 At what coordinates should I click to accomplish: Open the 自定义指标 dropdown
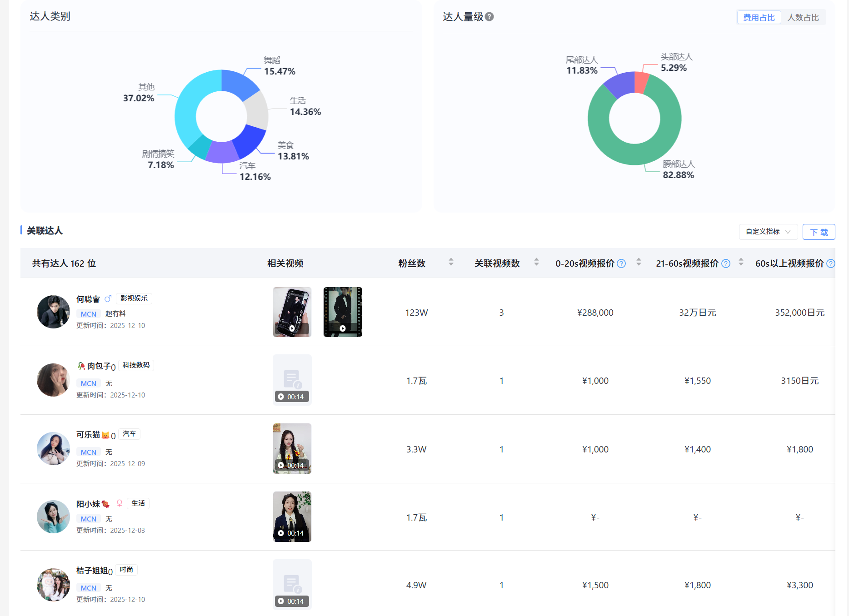click(x=768, y=232)
